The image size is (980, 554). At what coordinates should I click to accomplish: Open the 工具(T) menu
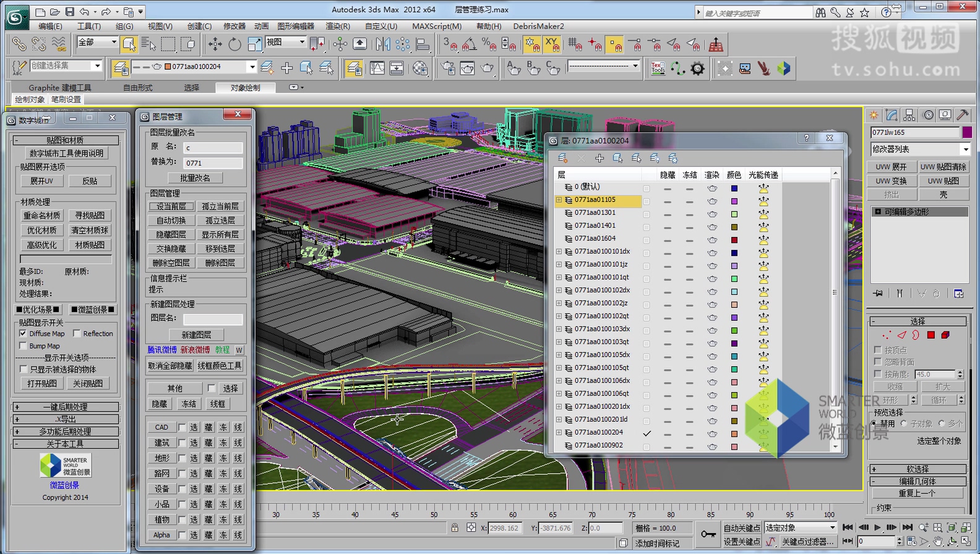(88, 26)
